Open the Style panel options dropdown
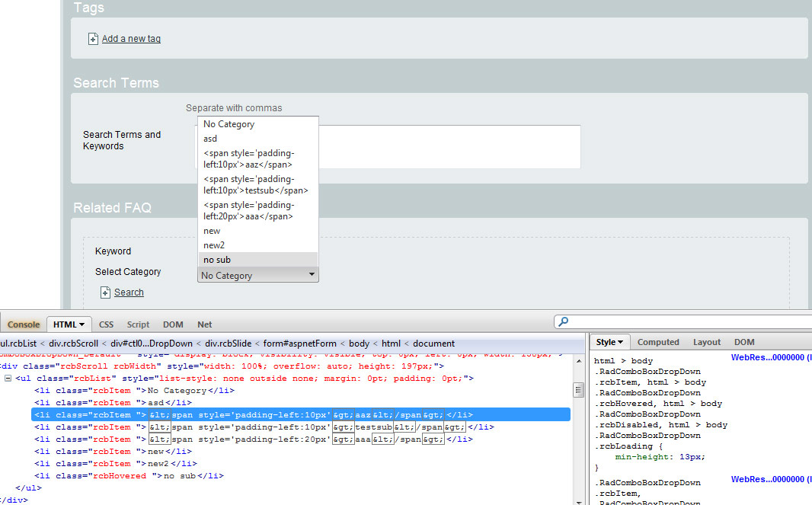 pyautogui.click(x=619, y=343)
